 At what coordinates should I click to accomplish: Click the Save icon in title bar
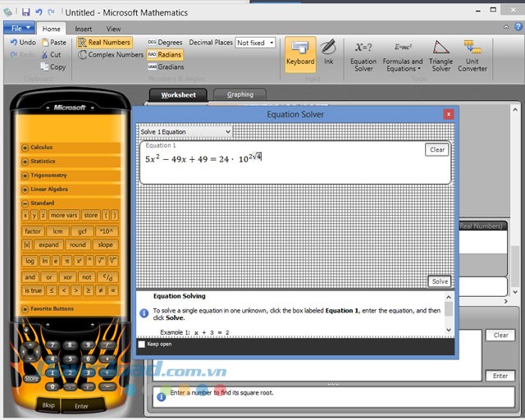click(25, 12)
